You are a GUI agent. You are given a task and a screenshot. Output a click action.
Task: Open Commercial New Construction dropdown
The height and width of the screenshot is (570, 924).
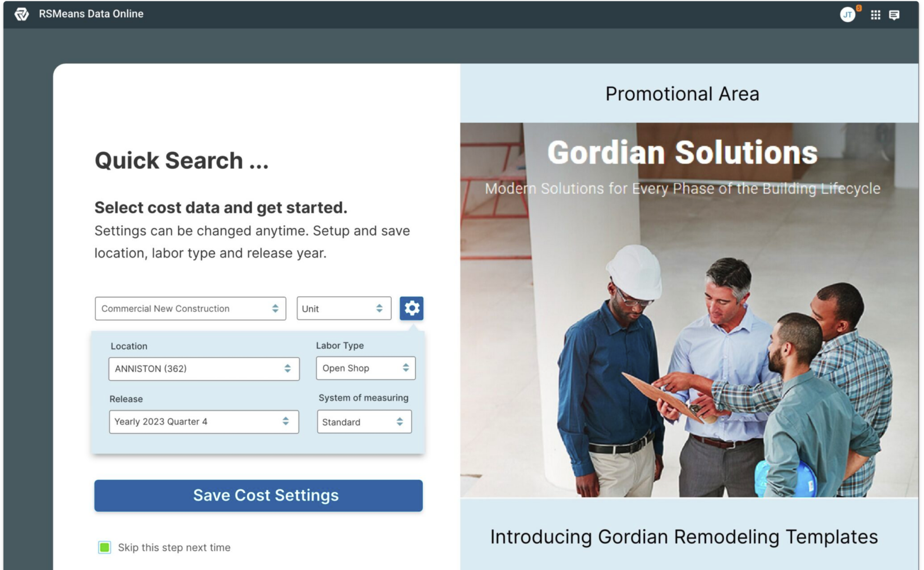coord(190,309)
